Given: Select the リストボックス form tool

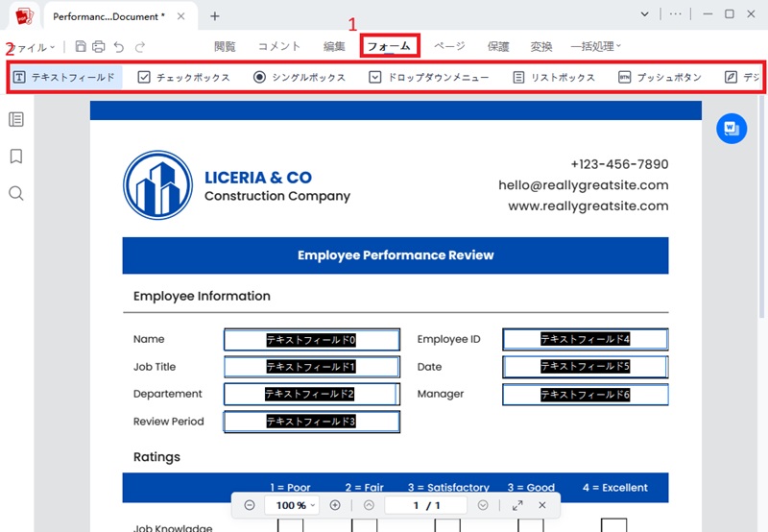Looking at the screenshot, I should click(554, 78).
